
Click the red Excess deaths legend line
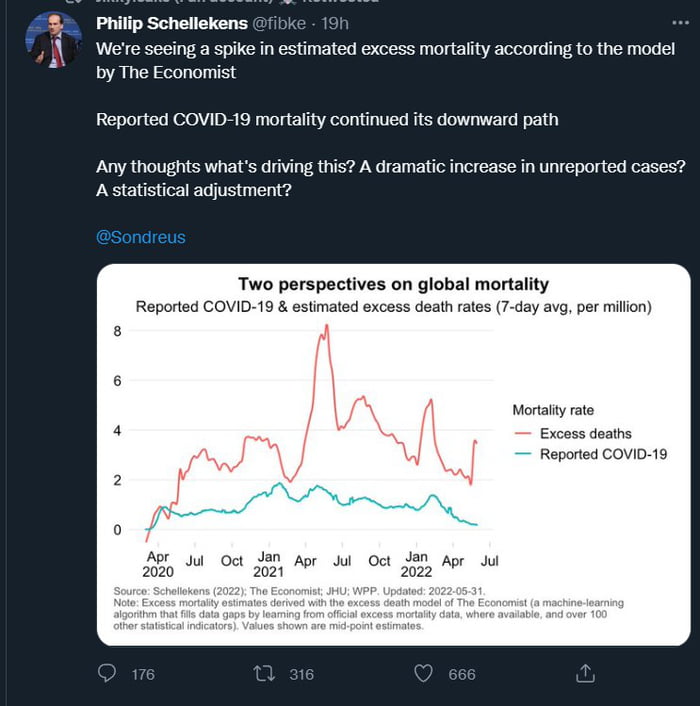(x=521, y=433)
